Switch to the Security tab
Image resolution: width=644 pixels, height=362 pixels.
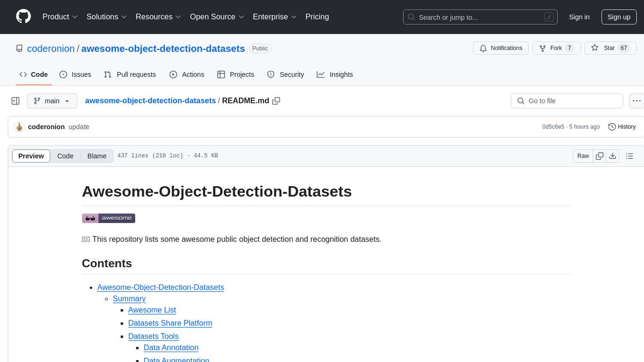[x=286, y=74]
